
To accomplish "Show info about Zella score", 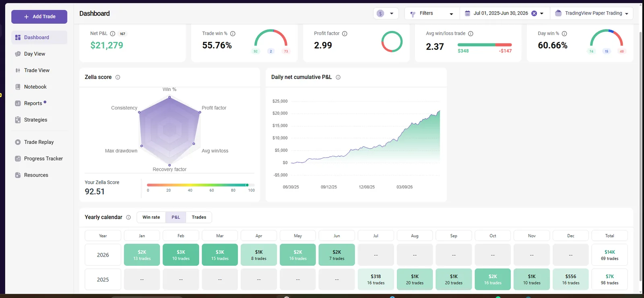I will pos(118,77).
